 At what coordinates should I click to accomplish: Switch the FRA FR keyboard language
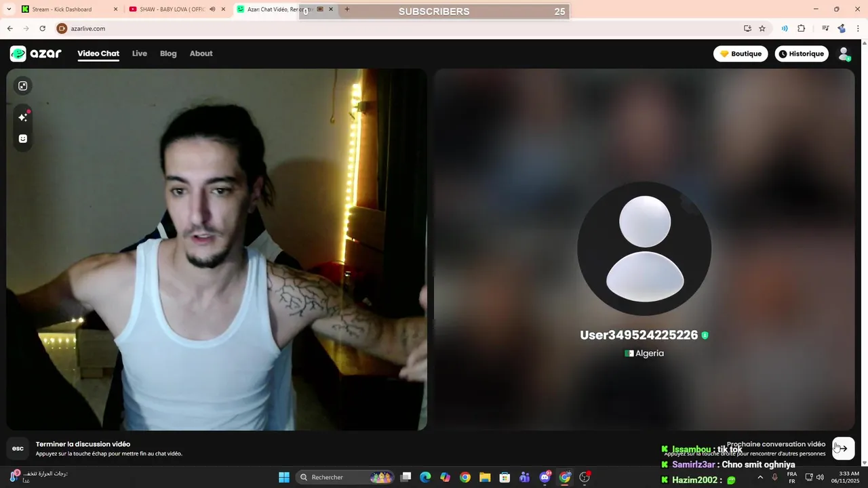click(792, 477)
